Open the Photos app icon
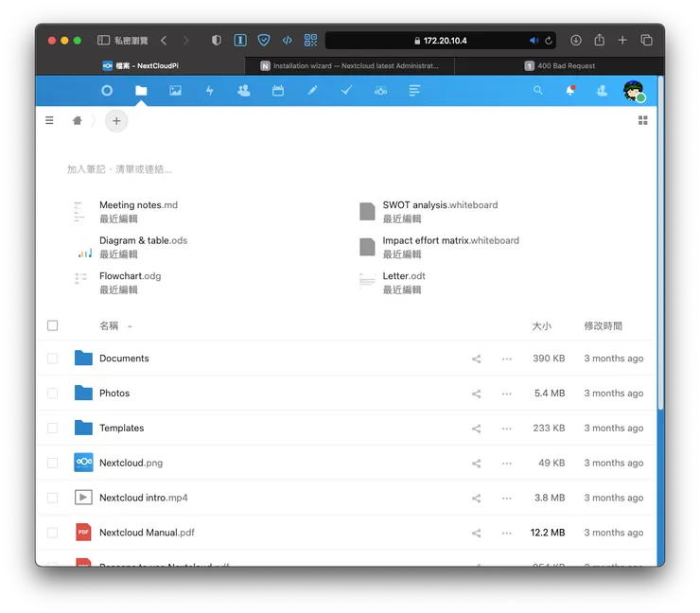Image resolution: width=700 pixels, height=613 pixels. 175,91
